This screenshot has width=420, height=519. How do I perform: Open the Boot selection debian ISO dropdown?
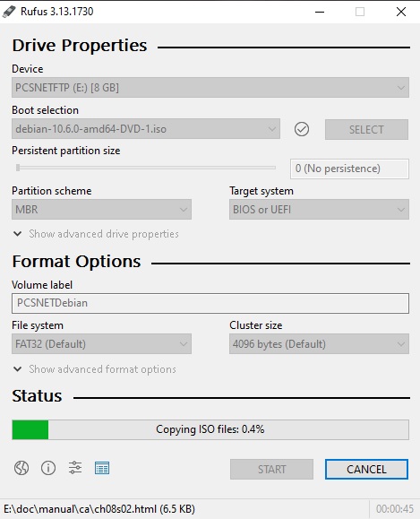tap(146, 129)
